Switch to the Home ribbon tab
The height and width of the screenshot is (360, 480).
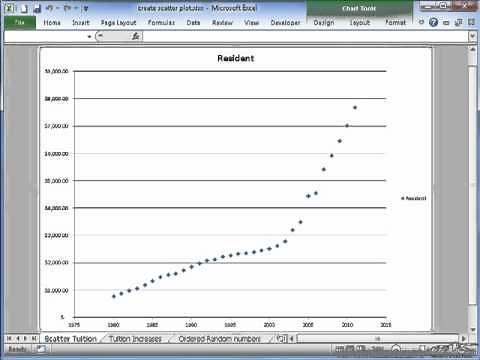pos(52,23)
